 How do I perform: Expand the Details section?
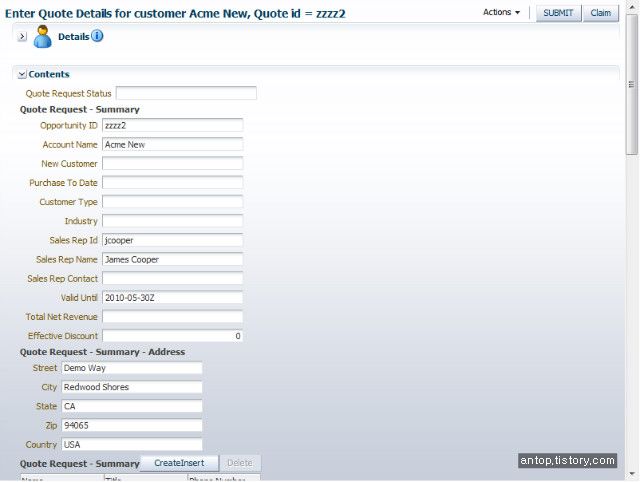pyautogui.click(x=22, y=36)
